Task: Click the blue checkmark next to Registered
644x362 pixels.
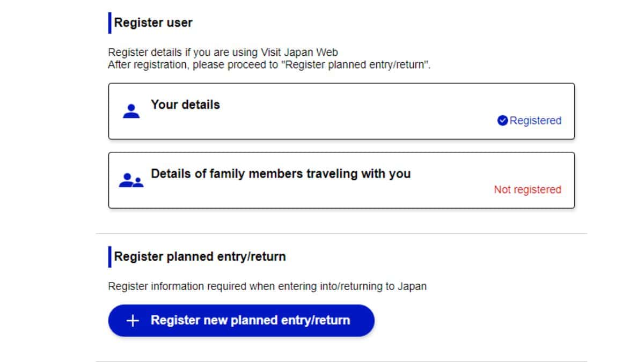Action: [x=502, y=121]
